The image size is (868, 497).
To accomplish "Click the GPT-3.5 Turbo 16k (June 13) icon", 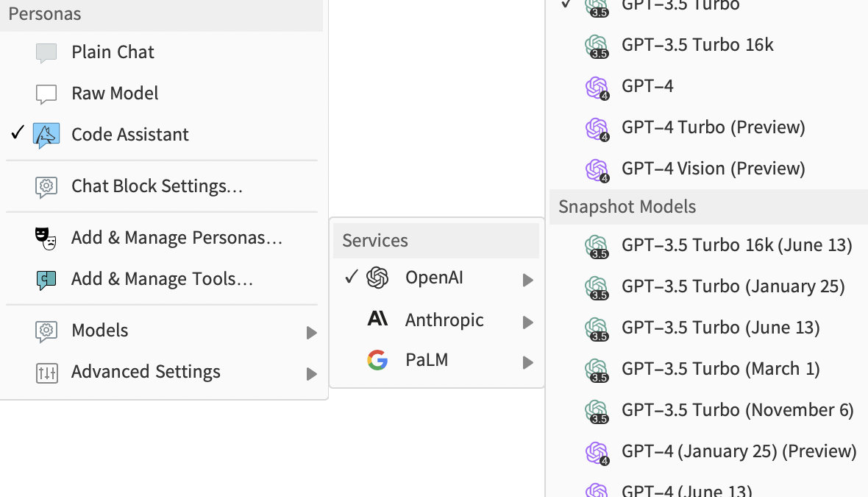I will pos(597,246).
